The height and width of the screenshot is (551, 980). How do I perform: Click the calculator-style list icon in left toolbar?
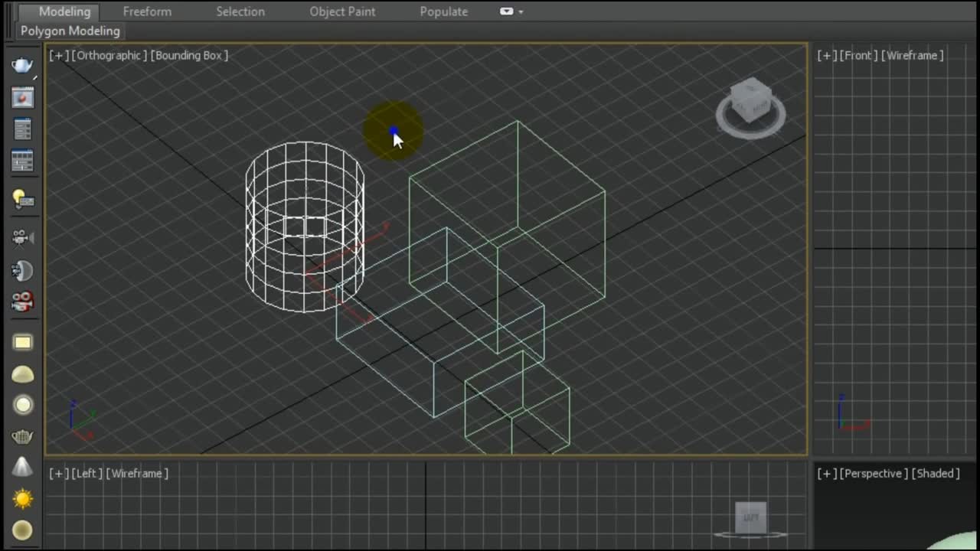[x=22, y=129]
